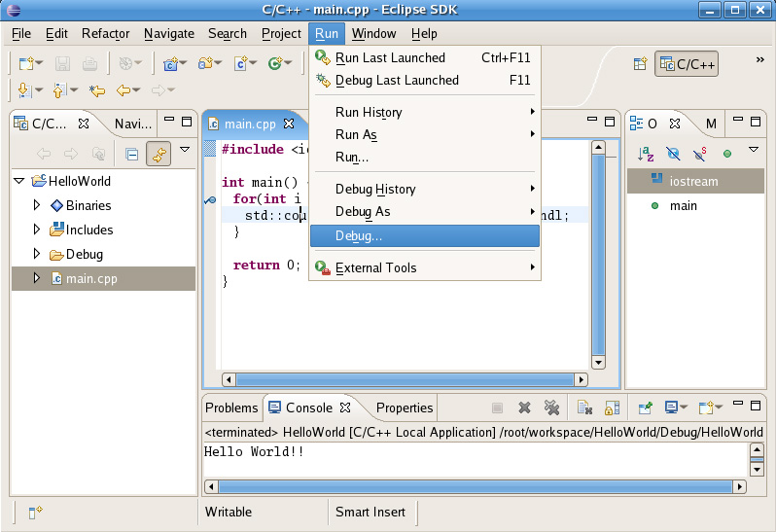Choose Debug Last Launched menu item
Viewport: 776px width, 532px height.
pos(425,80)
